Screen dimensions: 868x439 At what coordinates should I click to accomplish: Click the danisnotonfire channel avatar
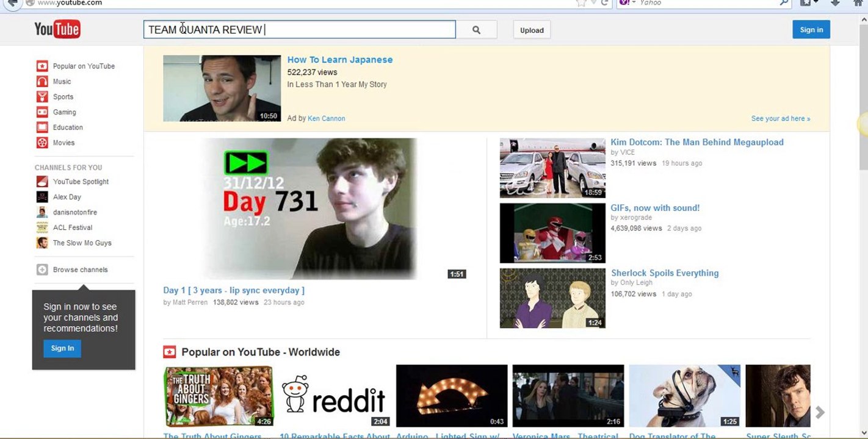42,212
